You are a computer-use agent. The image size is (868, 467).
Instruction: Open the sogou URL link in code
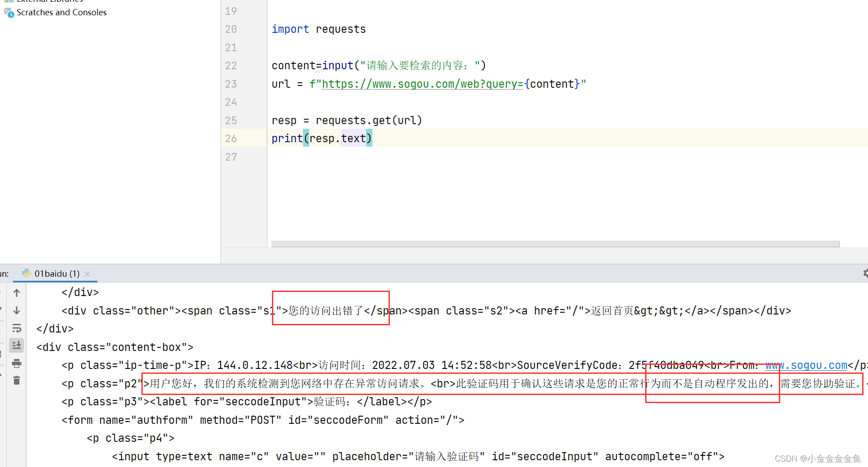tap(422, 84)
